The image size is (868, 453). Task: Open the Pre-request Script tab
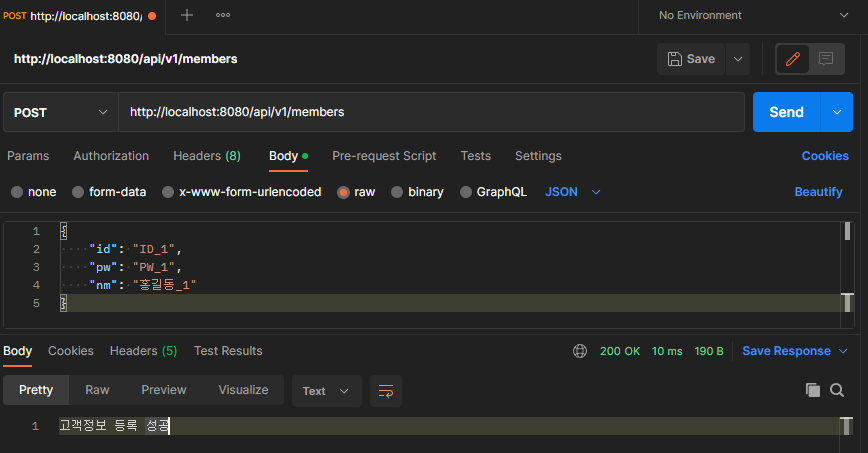click(x=384, y=156)
